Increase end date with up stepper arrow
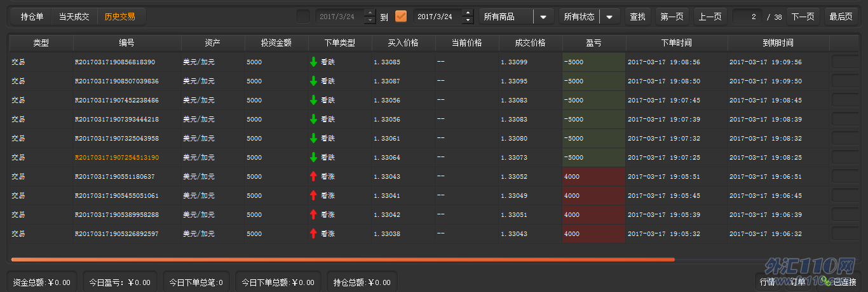Screen dimensions: 868x292 pyautogui.click(x=468, y=13)
